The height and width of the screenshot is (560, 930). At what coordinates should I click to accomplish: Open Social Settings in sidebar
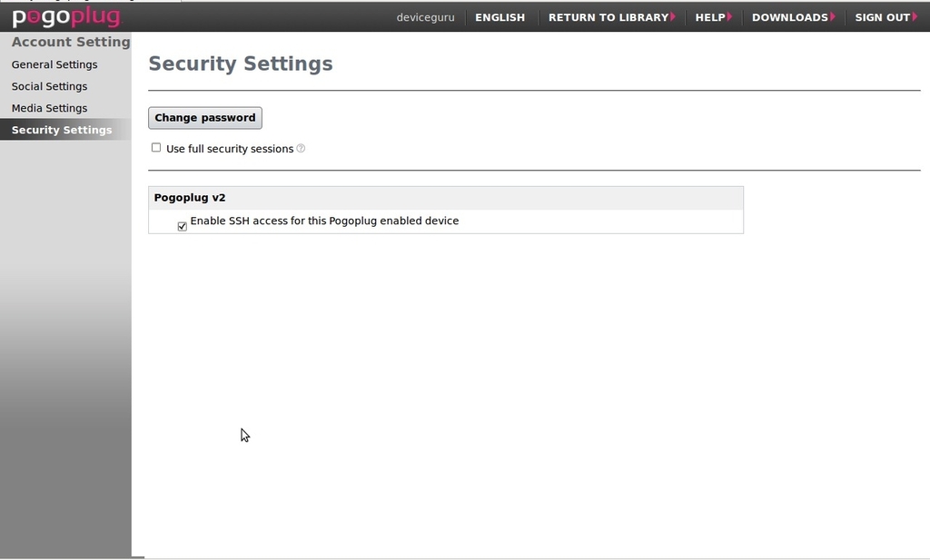point(49,86)
